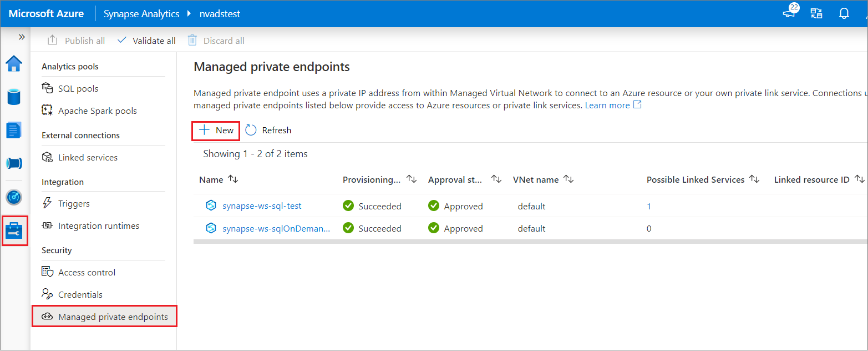Select the Data hub icon

click(13, 97)
